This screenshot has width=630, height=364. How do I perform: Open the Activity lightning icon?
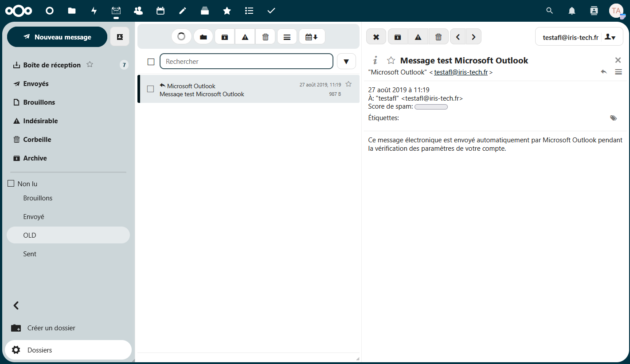pyautogui.click(x=94, y=11)
